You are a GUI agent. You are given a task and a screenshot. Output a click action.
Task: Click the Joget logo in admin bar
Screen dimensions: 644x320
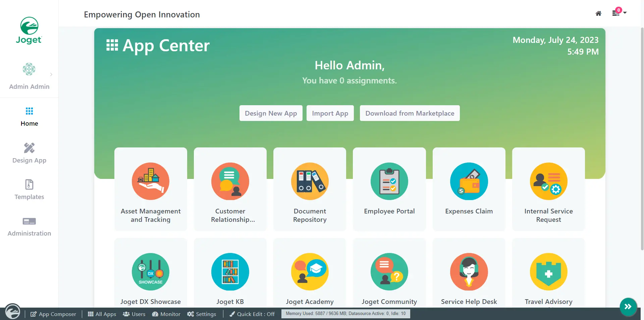tap(12, 311)
